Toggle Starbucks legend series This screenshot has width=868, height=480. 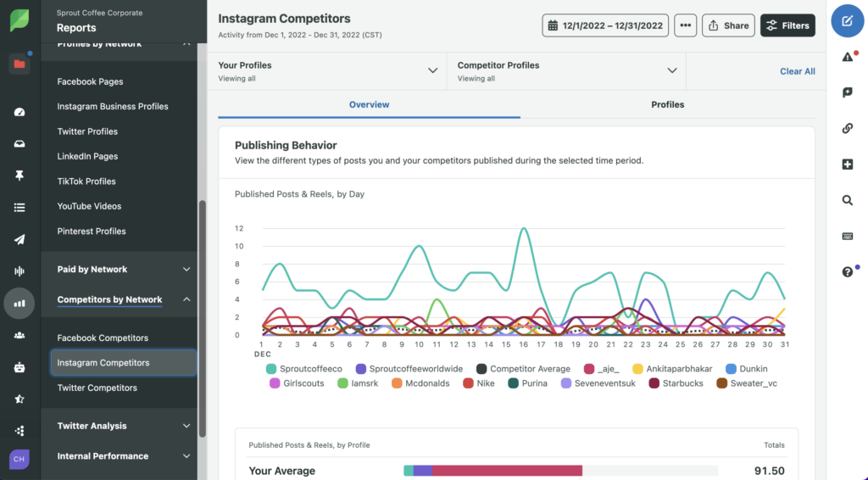coord(676,383)
